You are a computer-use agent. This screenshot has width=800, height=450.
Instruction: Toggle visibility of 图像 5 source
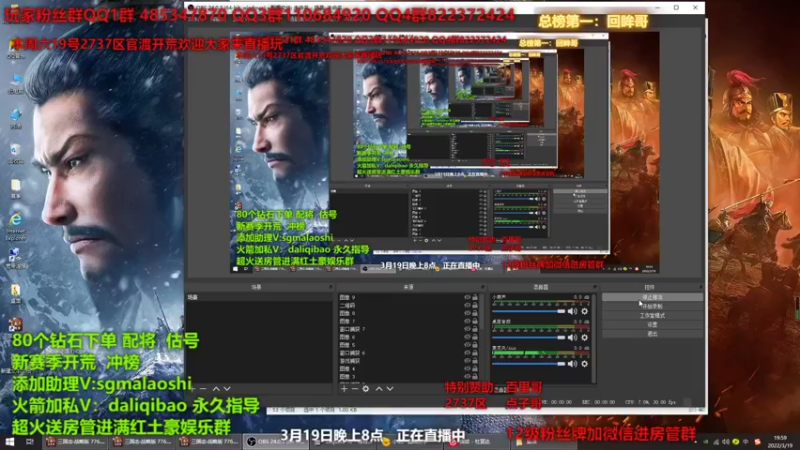coord(467,345)
